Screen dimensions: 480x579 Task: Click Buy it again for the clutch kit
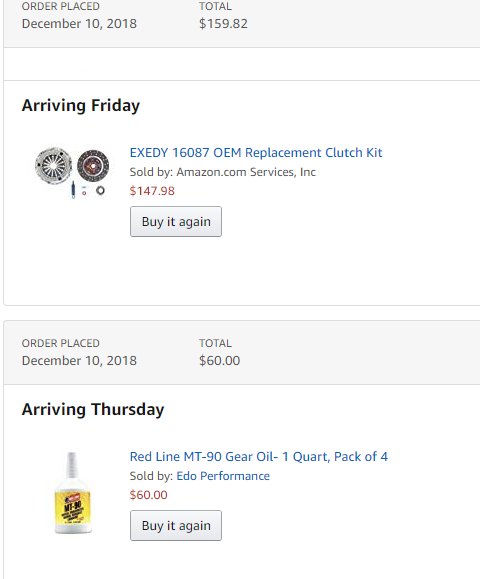tap(176, 222)
